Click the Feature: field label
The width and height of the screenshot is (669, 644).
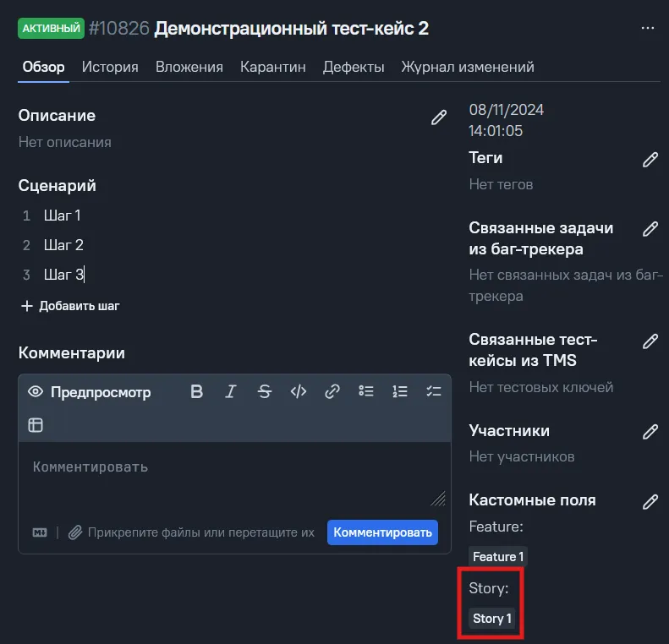[496, 527]
